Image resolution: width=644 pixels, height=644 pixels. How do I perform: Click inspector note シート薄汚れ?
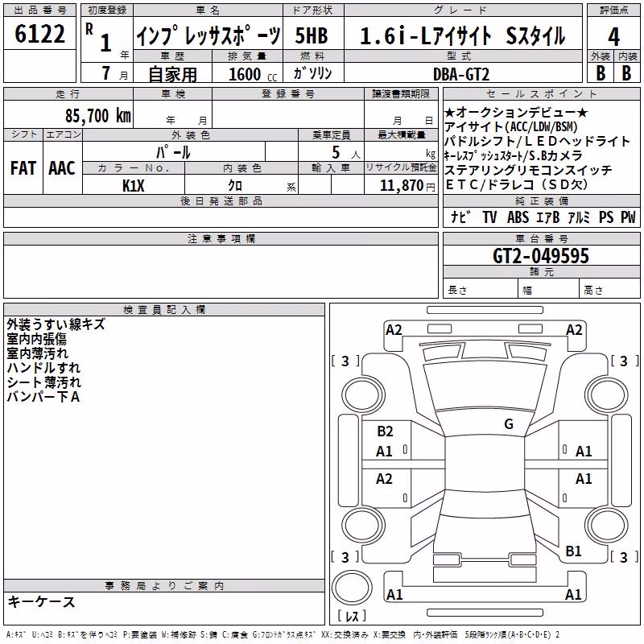[x=44, y=382]
